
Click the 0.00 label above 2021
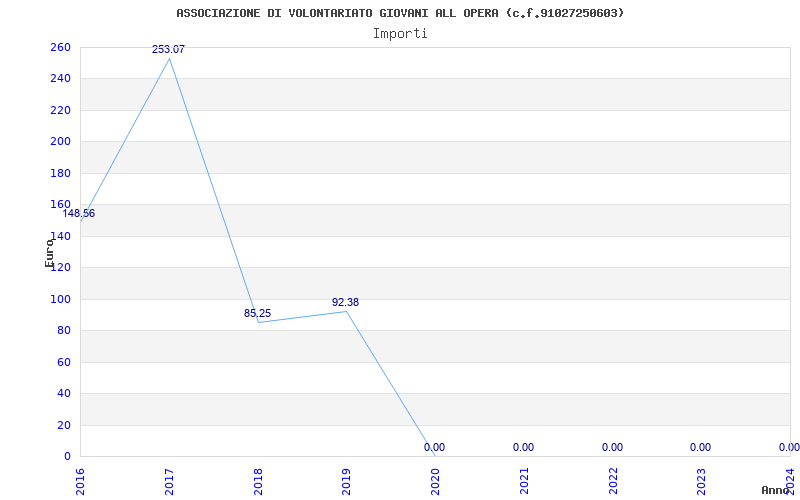coord(523,447)
